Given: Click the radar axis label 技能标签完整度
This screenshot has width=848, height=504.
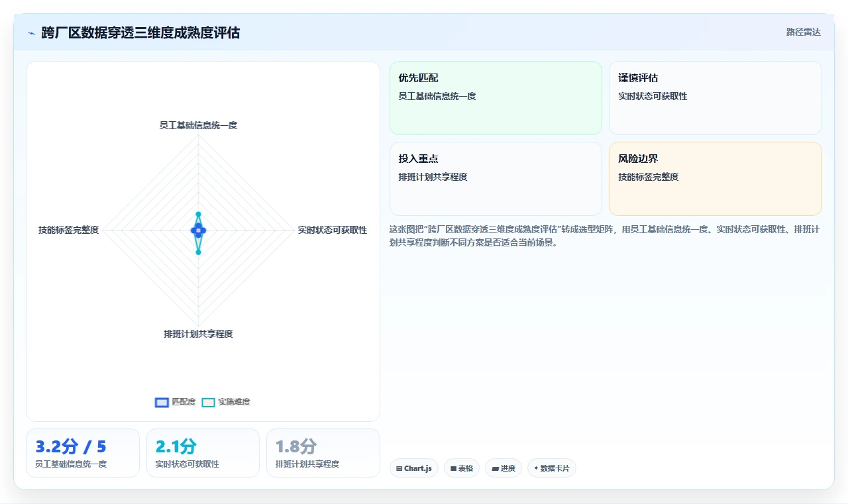Looking at the screenshot, I should (68, 230).
